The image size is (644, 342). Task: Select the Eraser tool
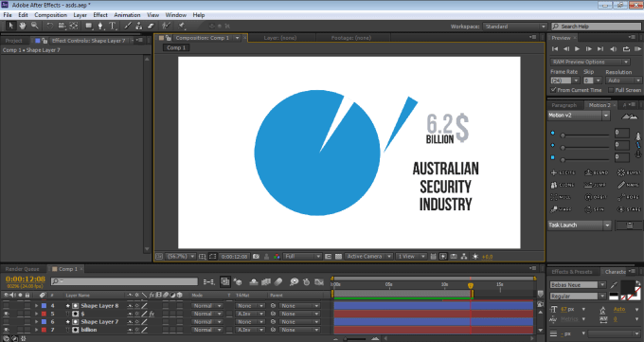click(151, 26)
